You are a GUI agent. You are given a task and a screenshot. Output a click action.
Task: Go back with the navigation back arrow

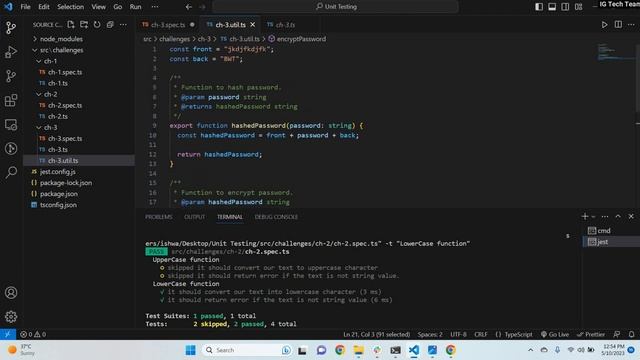(x=189, y=7)
